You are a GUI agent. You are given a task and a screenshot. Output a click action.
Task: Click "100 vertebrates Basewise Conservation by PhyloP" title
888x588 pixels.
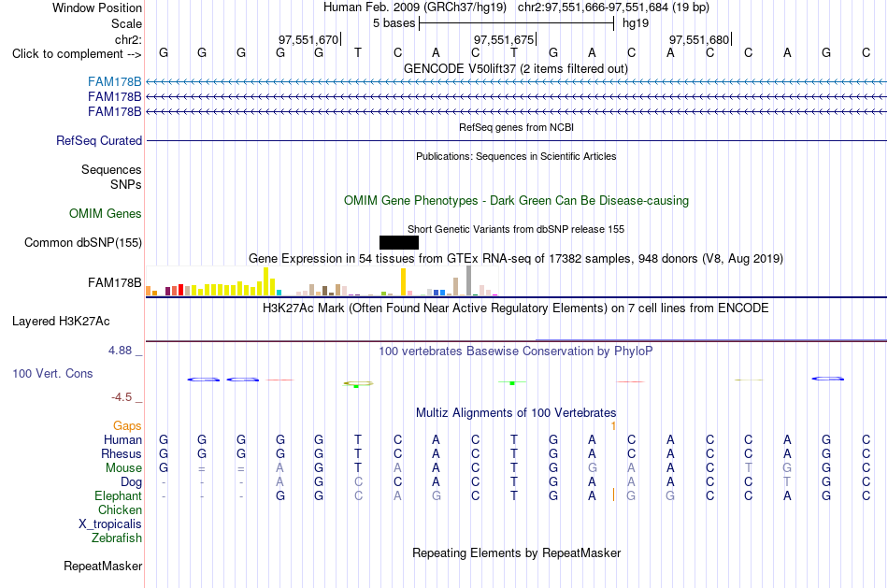[516, 351]
